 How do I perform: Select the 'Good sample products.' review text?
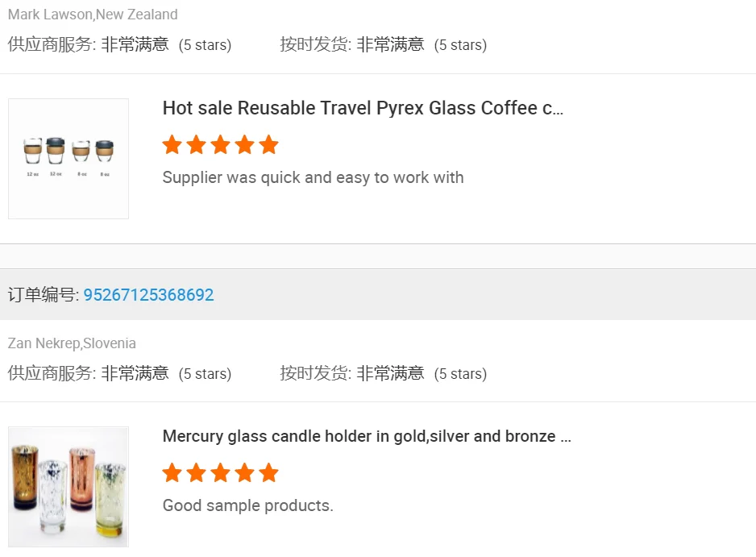(247, 505)
